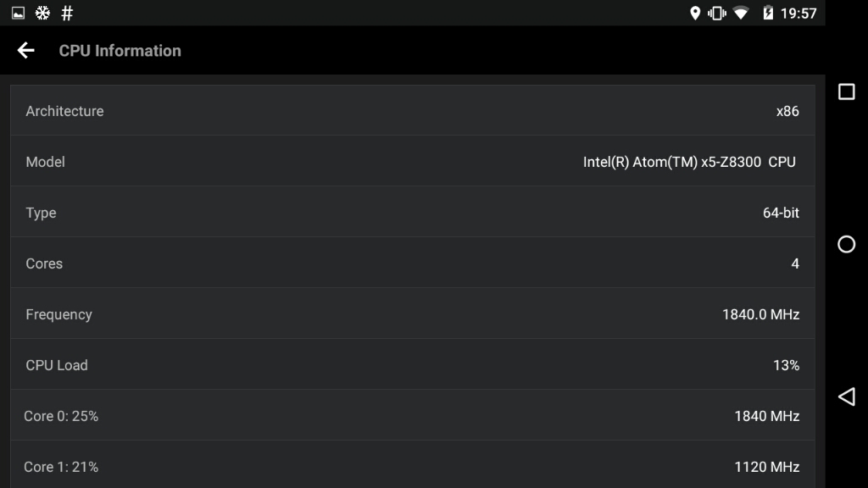Select the Core 0 usage row
The image size is (868, 488).
pos(412,416)
